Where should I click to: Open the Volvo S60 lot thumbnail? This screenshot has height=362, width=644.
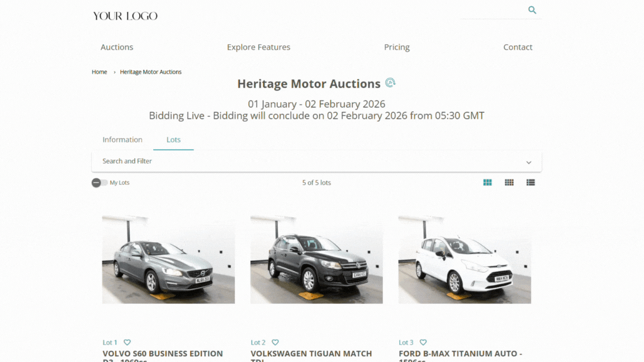168,259
